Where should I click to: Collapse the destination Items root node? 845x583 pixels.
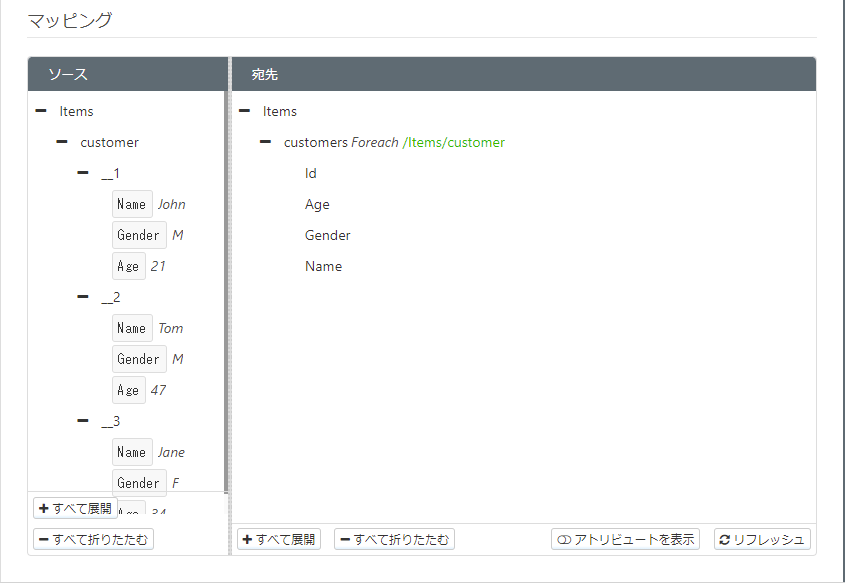[x=245, y=111]
